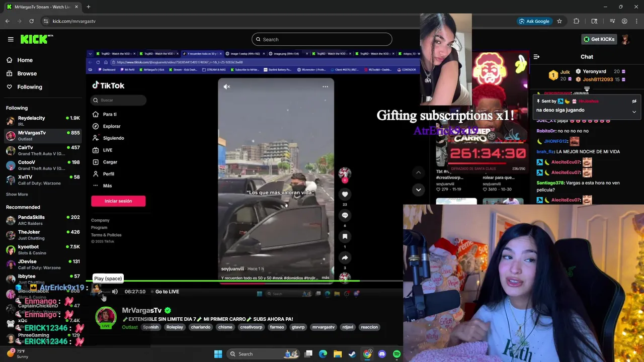Open Steam from taskbar
Image resolution: width=644 pixels, height=362 pixels.
(x=352, y=354)
